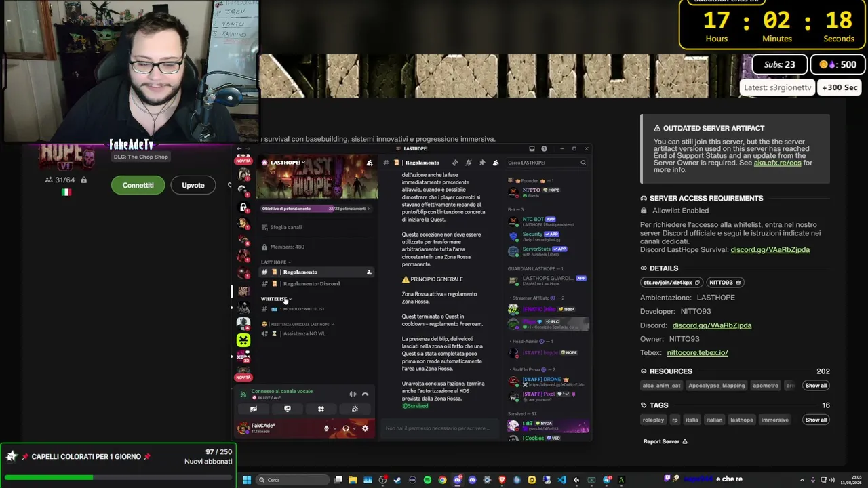Open pinned messages in Regolamento channel
This screenshot has width=868, height=488.
coord(482,163)
